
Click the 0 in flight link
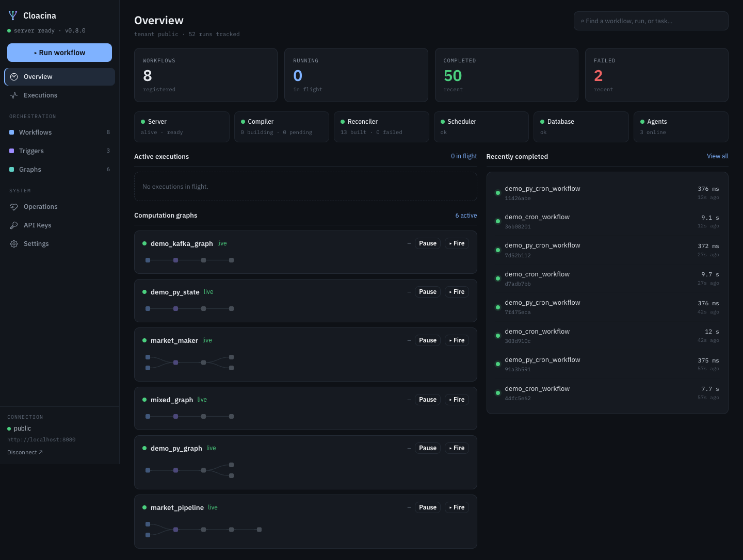click(464, 156)
